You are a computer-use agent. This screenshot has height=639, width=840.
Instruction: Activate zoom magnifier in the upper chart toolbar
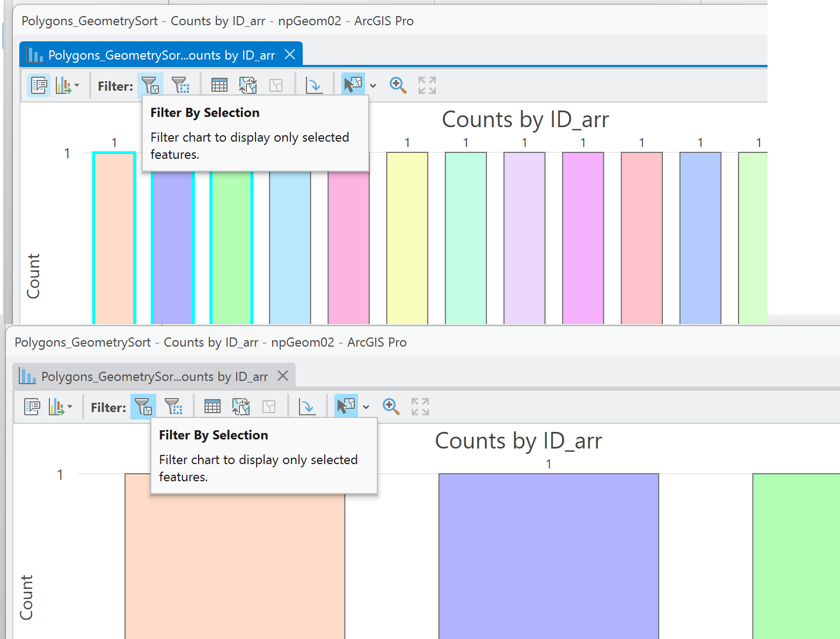point(398,85)
